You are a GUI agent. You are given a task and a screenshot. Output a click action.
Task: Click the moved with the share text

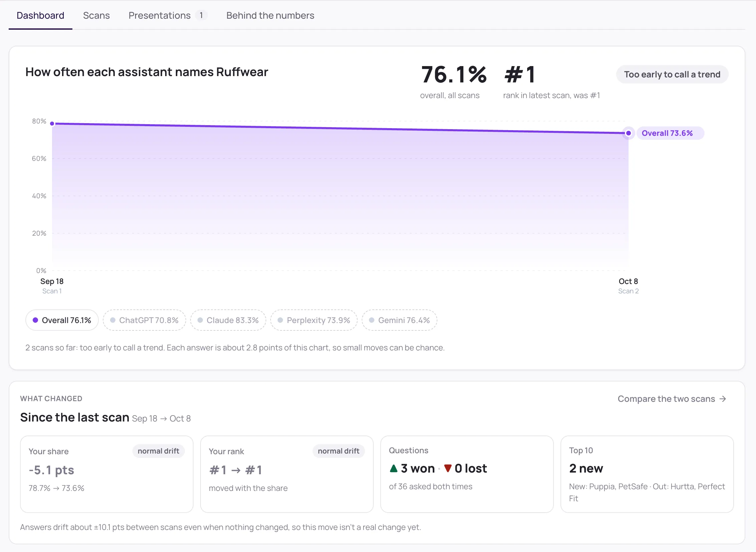248,488
